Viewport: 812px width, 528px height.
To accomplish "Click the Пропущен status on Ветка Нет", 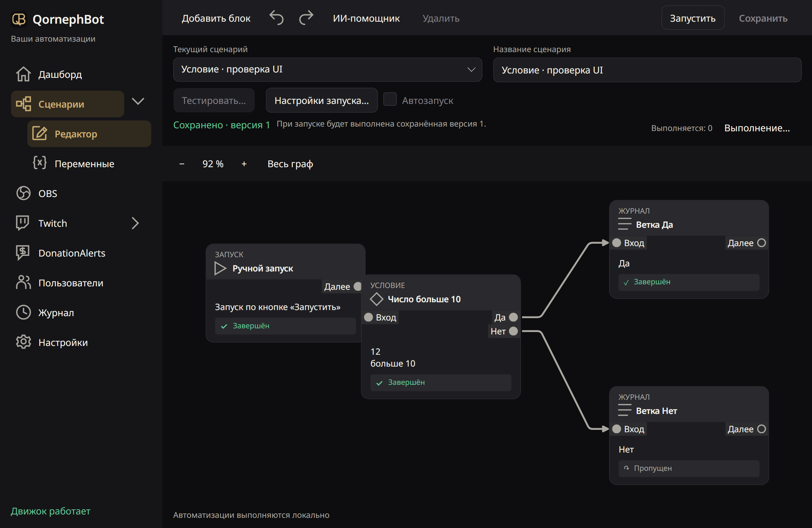I will (x=689, y=468).
